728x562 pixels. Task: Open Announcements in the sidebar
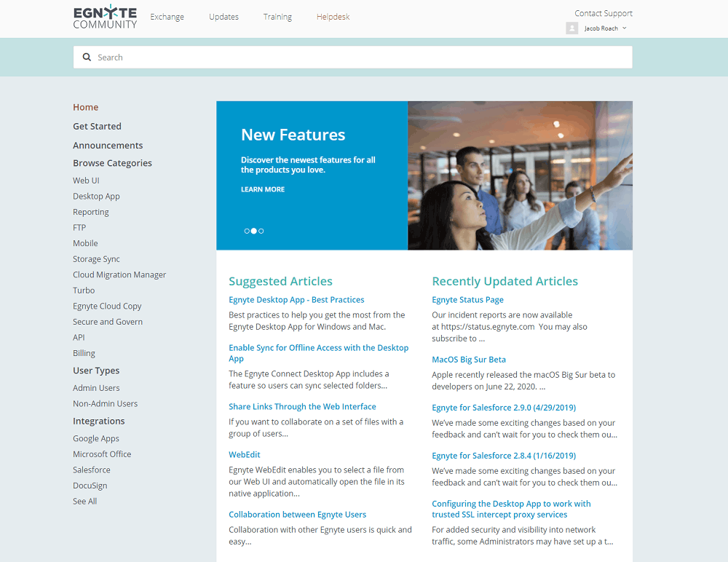click(x=108, y=146)
